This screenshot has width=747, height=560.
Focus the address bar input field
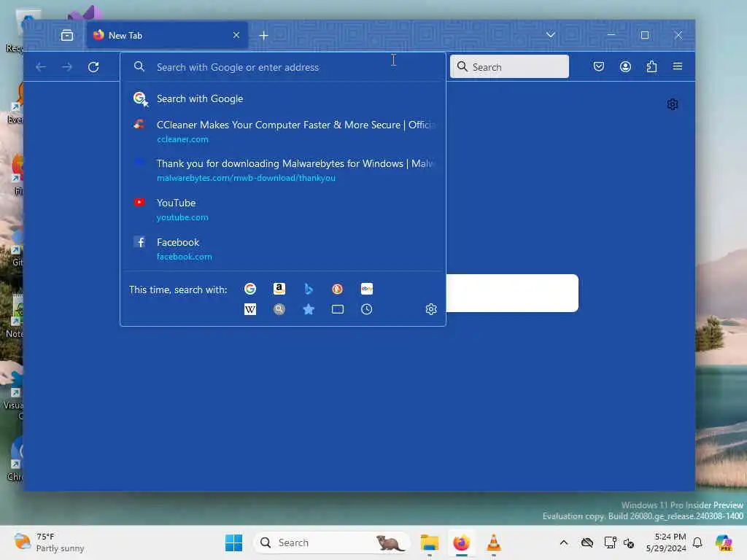(x=283, y=67)
